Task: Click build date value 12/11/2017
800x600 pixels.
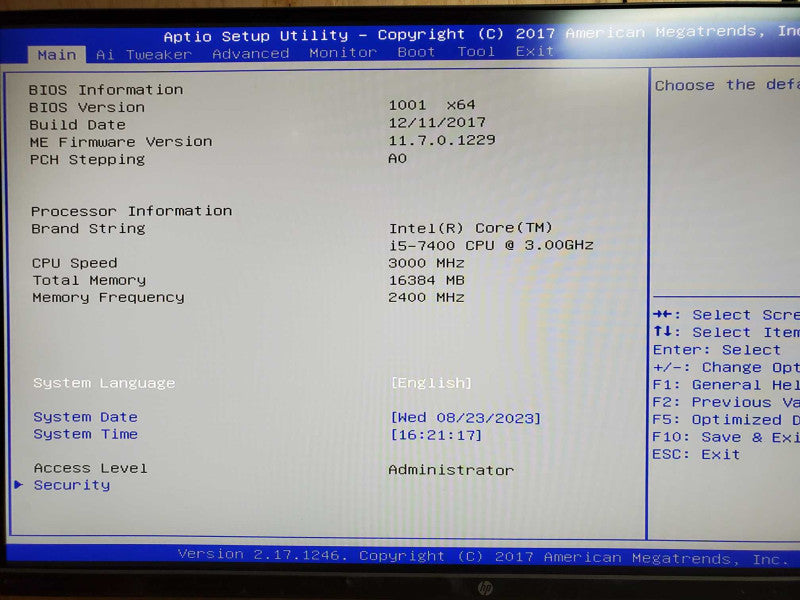Action: [x=437, y=122]
